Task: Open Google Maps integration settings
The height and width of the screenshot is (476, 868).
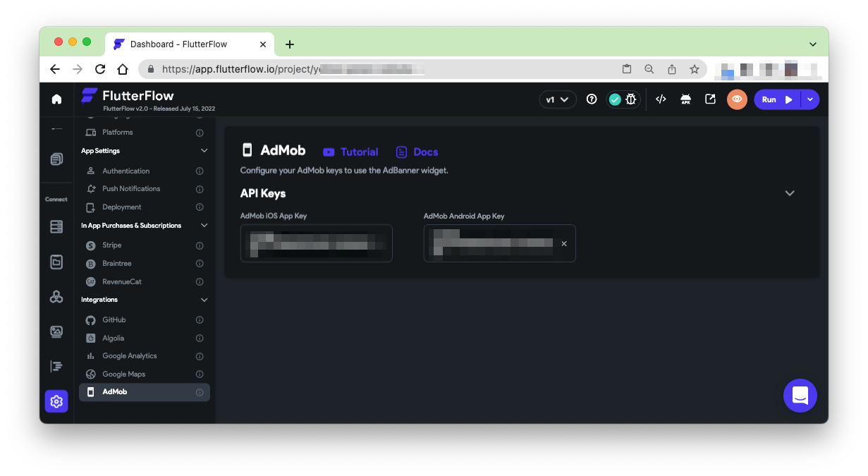Action: click(145, 374)
